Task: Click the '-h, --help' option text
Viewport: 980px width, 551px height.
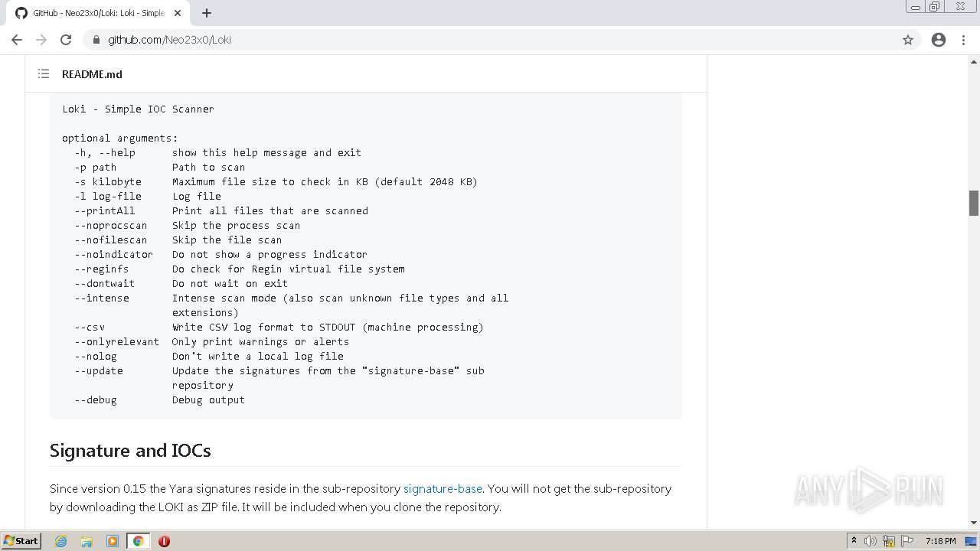Action: coord(105,152)
